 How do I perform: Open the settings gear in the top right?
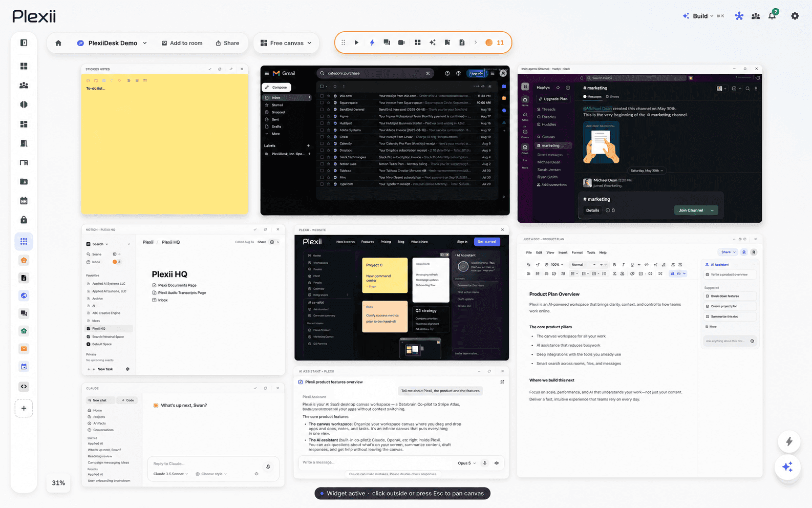795,16
